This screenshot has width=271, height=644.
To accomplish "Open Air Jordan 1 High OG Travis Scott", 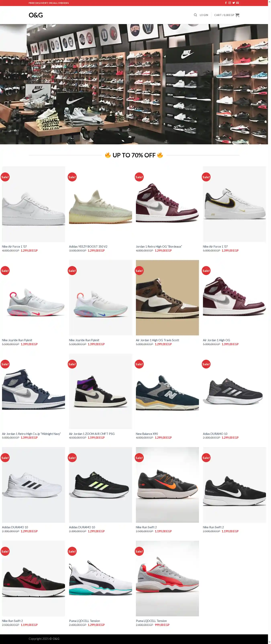I will 157,340.
